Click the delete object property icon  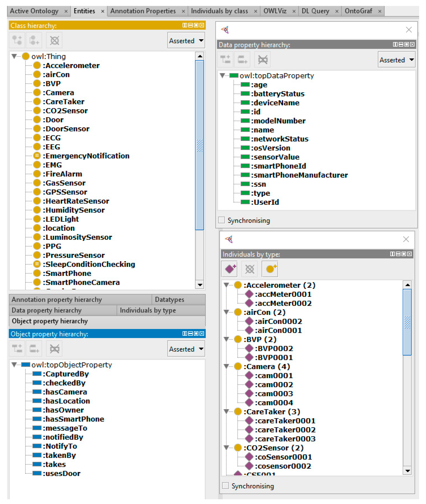pyautogui.click(x=54, y=349)
